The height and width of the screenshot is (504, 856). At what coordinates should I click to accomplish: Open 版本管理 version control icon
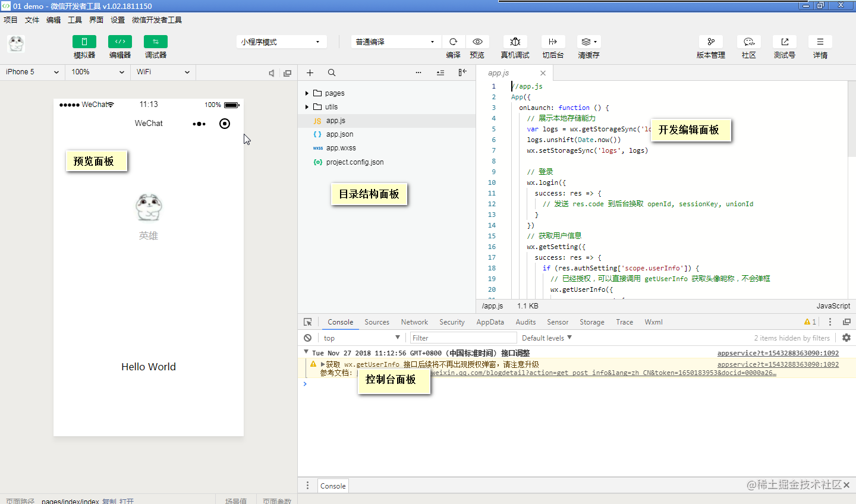pyautogui.click(x=711, y=42)
